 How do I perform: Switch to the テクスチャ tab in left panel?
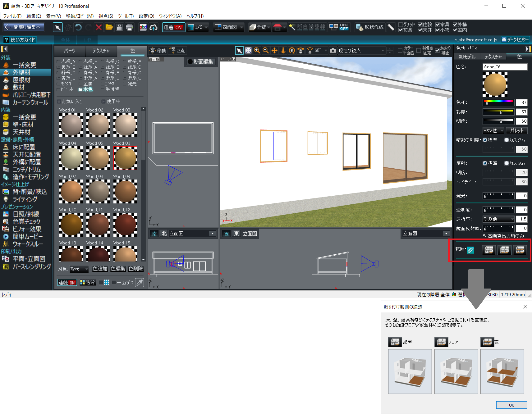[x=101, y=51]
